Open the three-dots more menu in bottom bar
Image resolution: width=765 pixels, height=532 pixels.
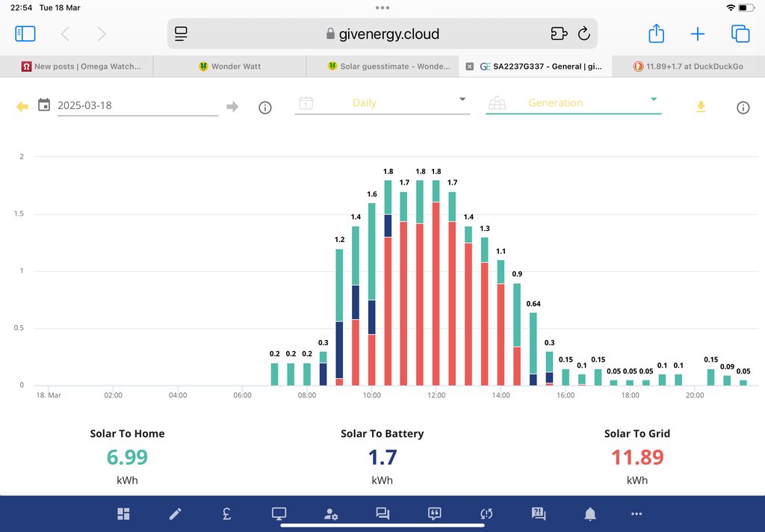coord(637,513)
